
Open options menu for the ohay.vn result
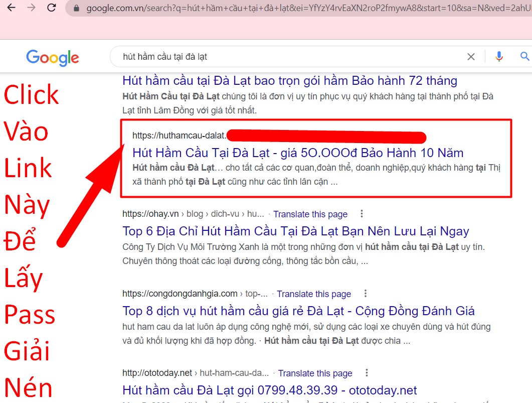[362, 214]
